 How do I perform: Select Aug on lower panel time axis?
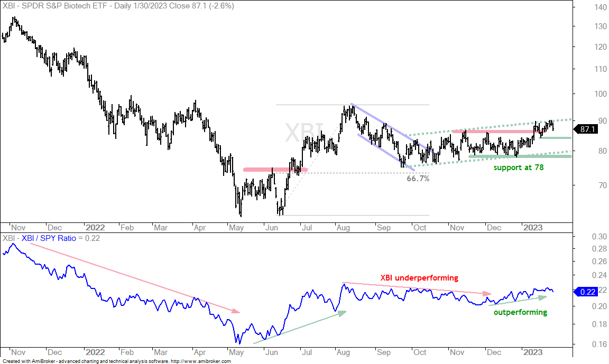[x=343, y=352]
